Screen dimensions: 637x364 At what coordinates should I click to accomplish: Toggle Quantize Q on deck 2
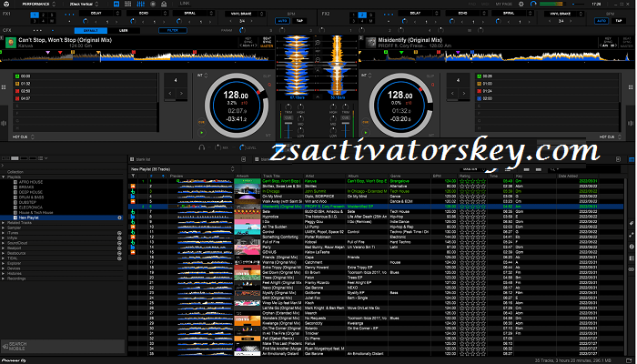[x=433, y=85]
